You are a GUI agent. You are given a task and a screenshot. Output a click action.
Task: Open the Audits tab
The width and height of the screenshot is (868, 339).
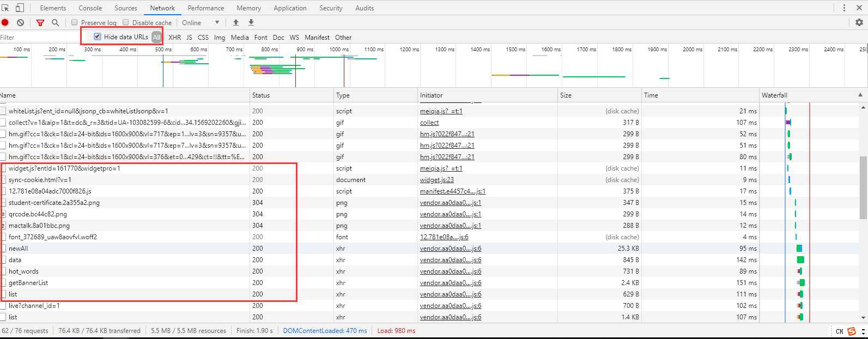tap(365, 8)
